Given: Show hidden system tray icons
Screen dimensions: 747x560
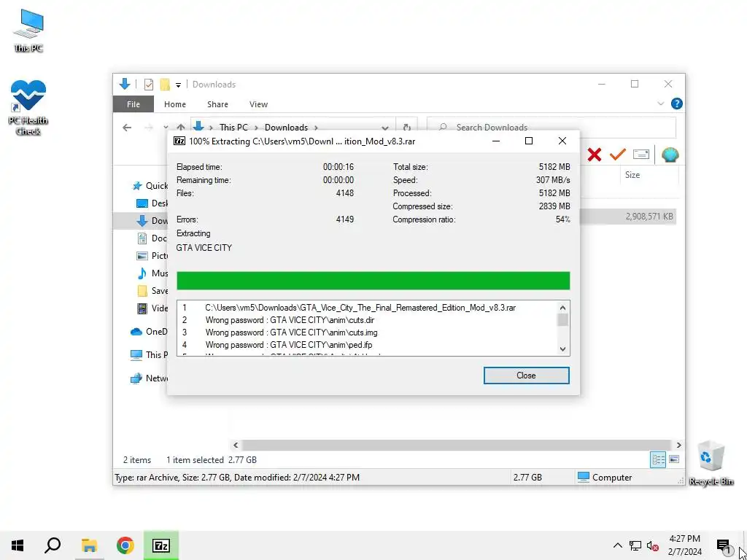Looking at the screenshot, I should 617,545.
